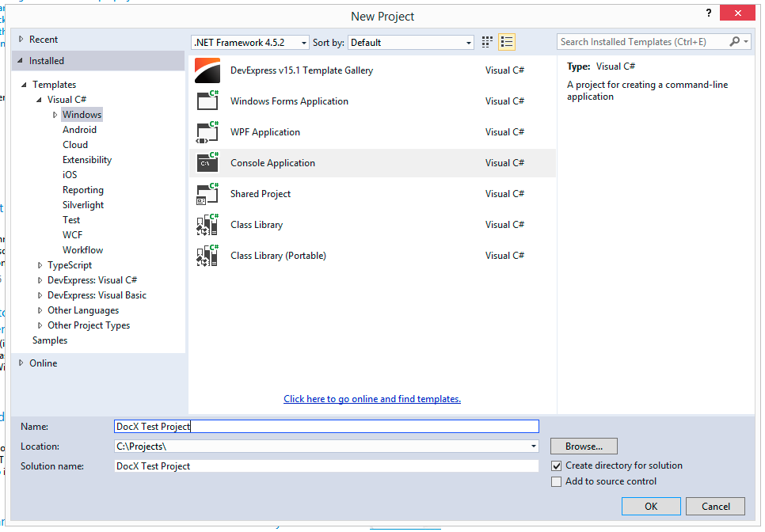The image size is (765, 532).
Task: Expand the Online templates section
Action: (21, 363)
